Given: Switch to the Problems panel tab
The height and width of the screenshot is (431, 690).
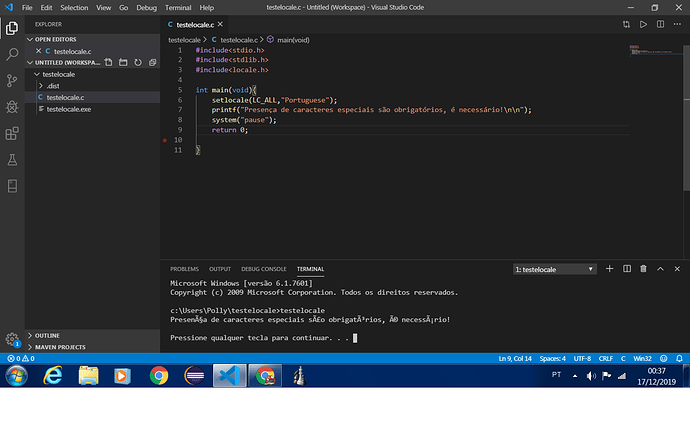Looking at the screenshot, I should coord(184,269).
